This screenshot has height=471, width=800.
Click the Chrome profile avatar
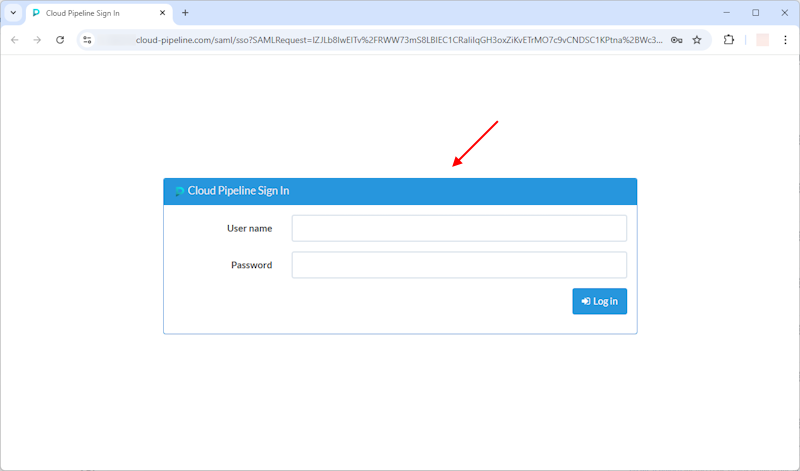(x=762, y=40)
